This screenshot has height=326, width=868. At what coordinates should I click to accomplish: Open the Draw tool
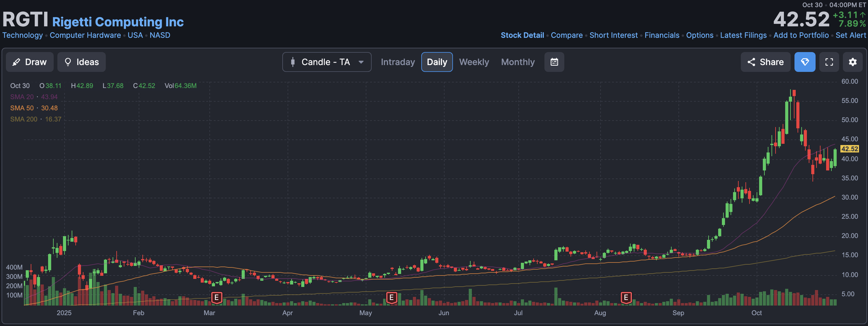pyautogui.click(x=30, y=62)
